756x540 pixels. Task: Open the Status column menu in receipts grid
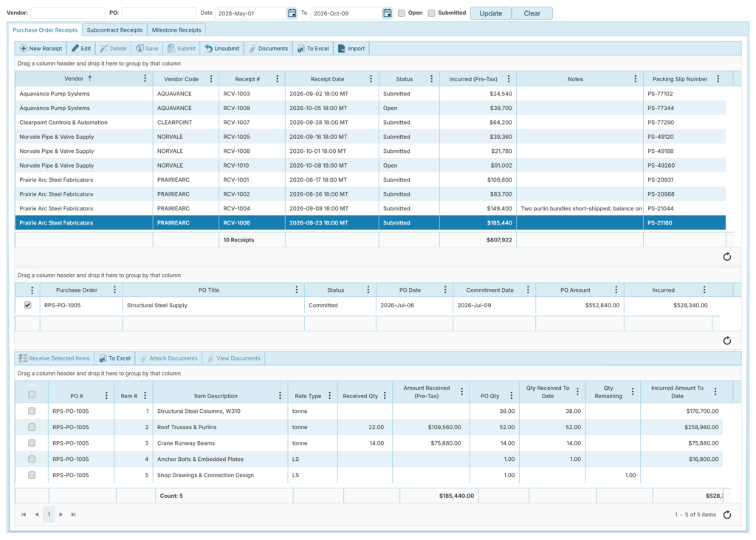click(431, 78)
